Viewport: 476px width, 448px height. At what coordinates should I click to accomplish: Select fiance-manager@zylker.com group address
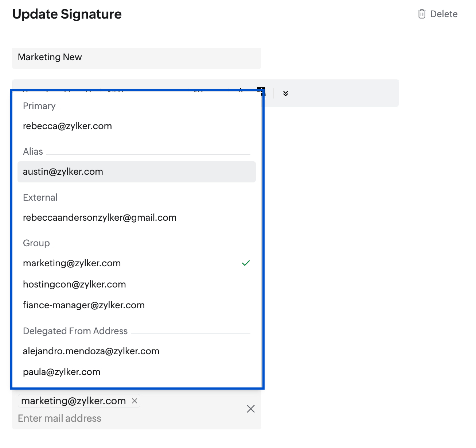[137, 305]
